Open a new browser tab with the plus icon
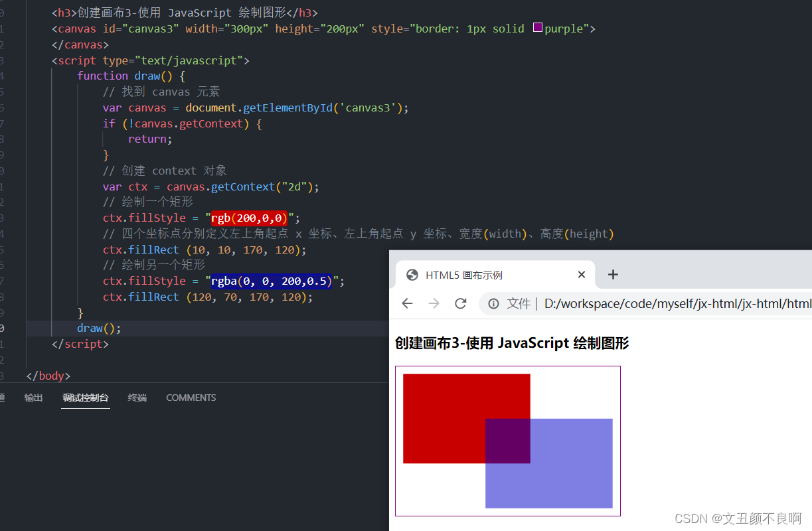Screen dimensions: 812x531 (x=612, y=274)
